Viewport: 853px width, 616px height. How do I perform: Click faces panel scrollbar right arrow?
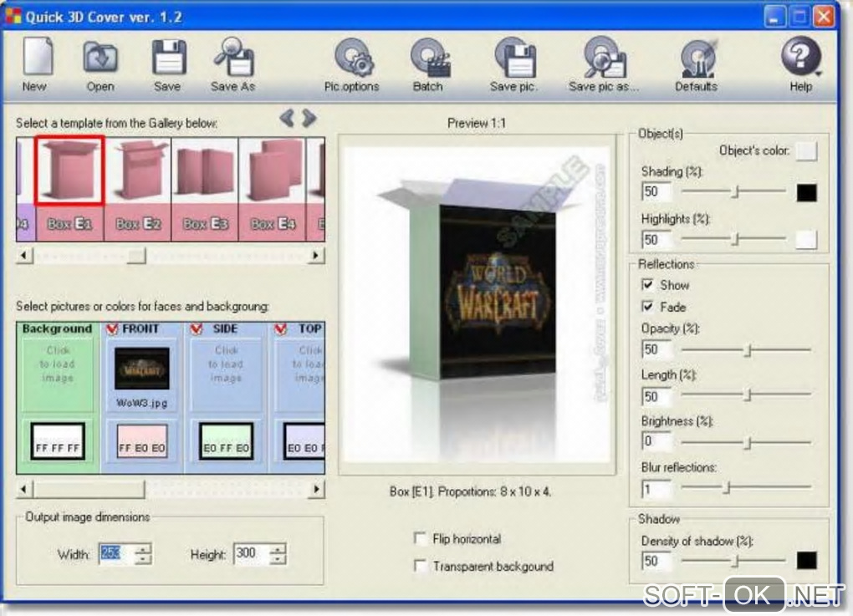click(317, 489)
